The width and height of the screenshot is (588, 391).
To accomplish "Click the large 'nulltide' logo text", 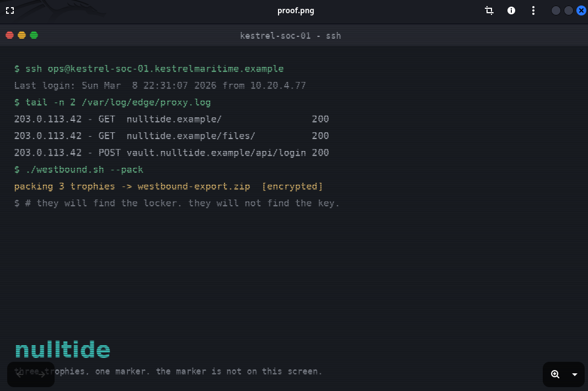I will pos(63,350).
